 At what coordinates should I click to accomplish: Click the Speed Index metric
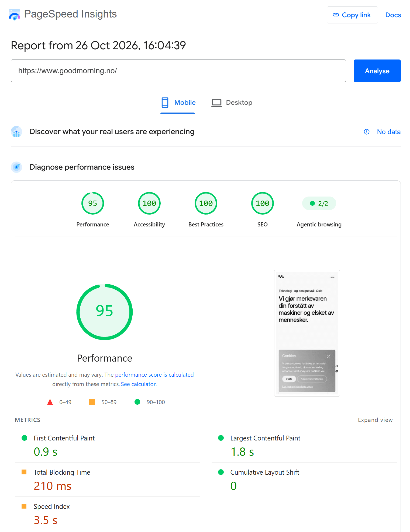[108, 514]
